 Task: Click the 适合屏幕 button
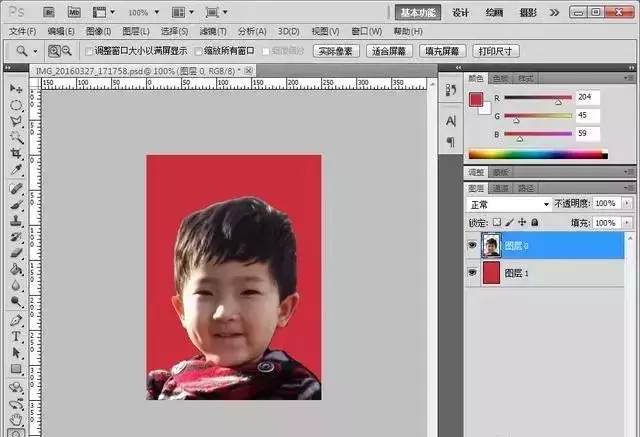389,51
